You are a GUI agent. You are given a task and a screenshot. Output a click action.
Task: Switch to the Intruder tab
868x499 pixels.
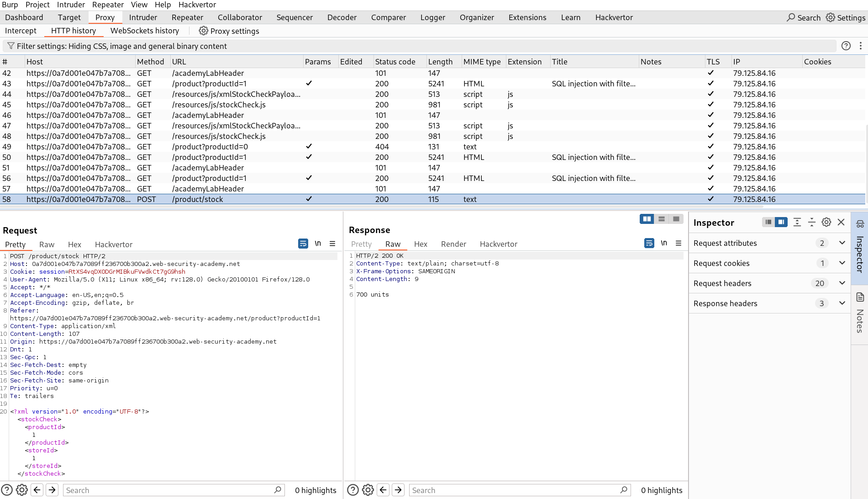(143, 17)
